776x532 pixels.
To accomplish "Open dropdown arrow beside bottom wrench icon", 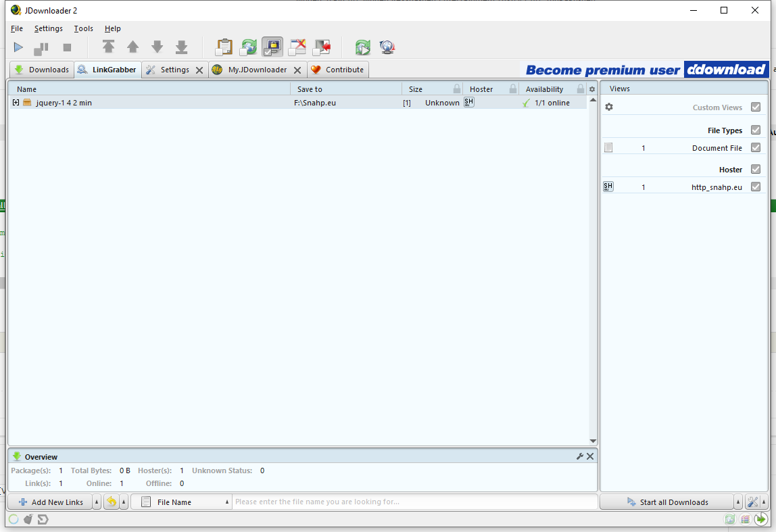I will [x=764, y=502].
